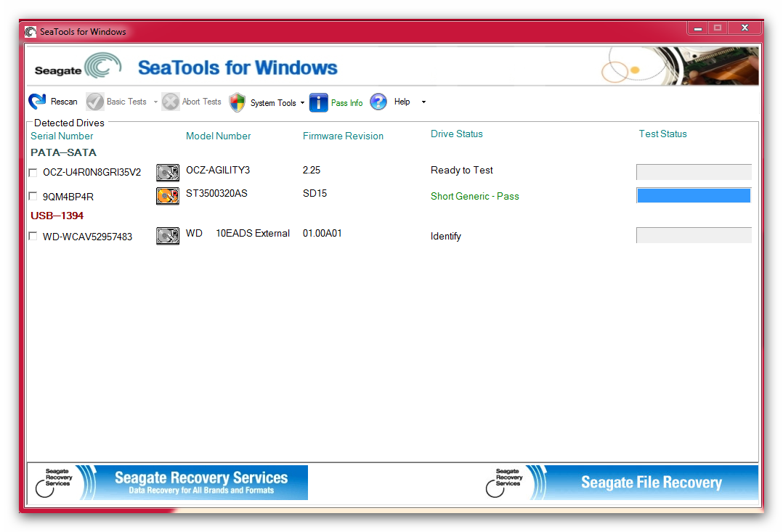The image size is (783, 532).
Task: Check the OCZ-U4R0N8GRI35V2 drive checkbox
Action: 33,173
